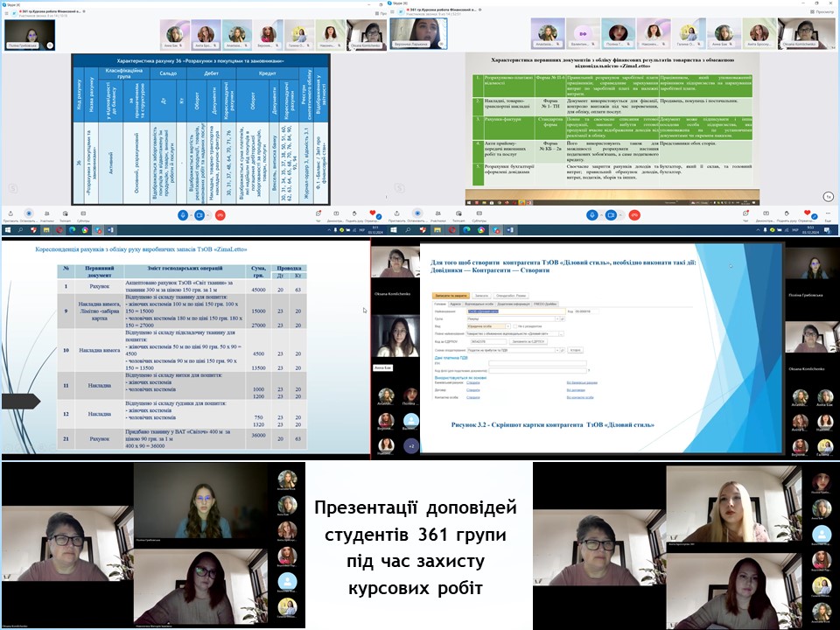
Task: Switch to the Головне tab
Action: coord(440,304)
